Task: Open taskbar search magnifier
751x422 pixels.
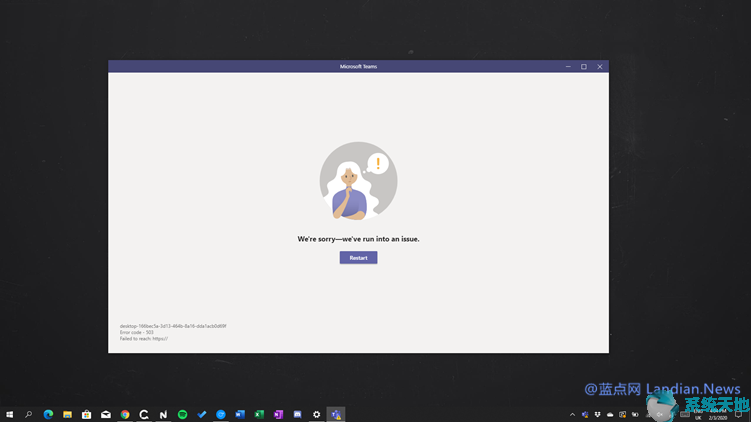Action: click(28, 414)
